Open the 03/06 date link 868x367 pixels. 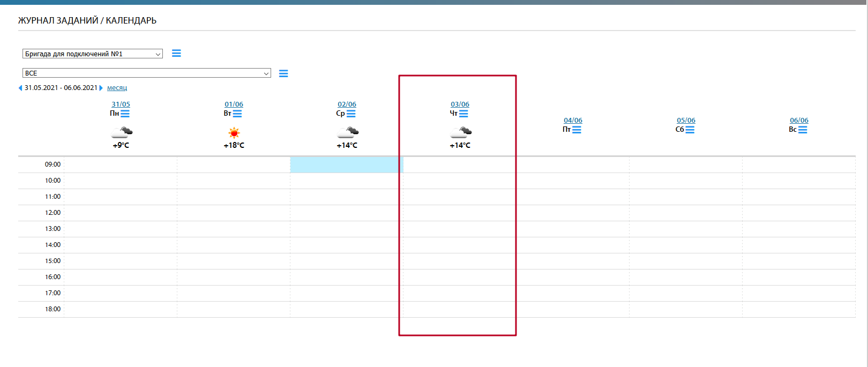pos(460,104)
